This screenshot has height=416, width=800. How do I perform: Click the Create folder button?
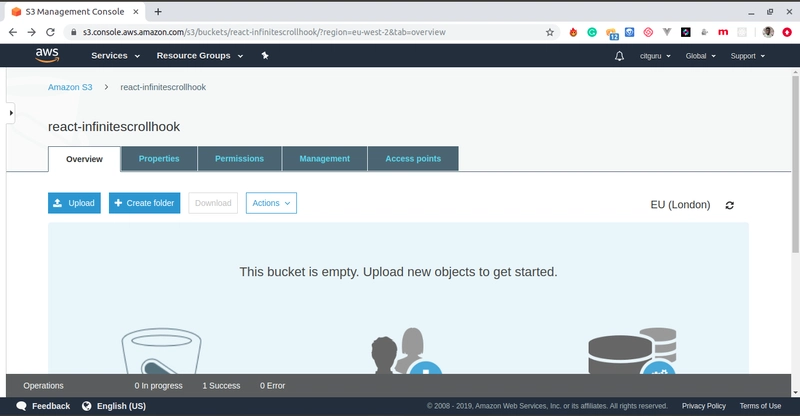point(144,203)
